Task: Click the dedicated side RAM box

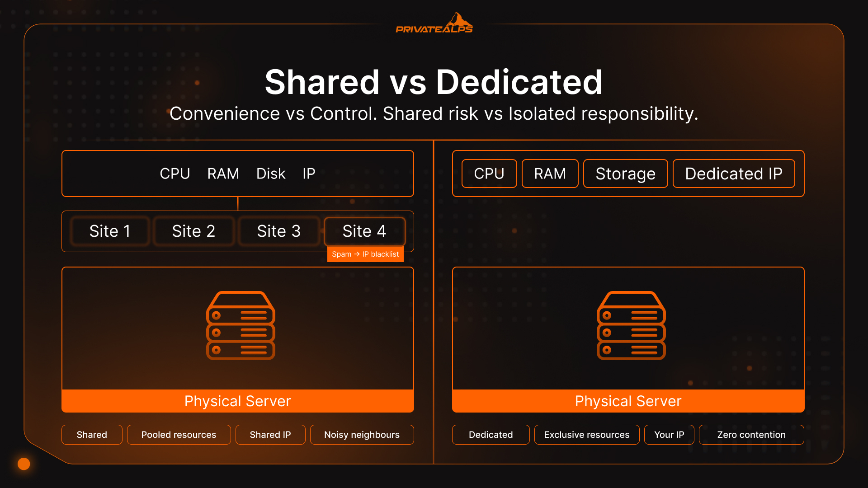Action: pyautogui.click(x=550, y=174)
